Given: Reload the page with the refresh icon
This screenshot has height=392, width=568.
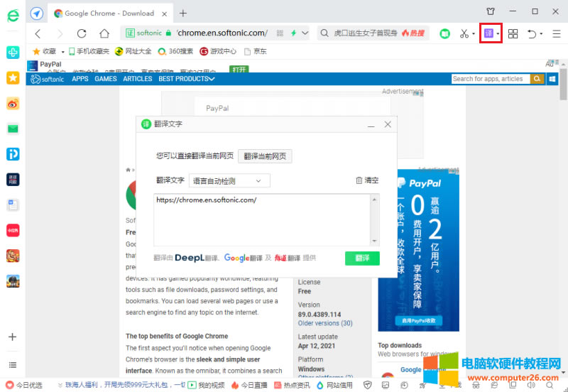Looking at the screenshot, I should click(82, 33).
